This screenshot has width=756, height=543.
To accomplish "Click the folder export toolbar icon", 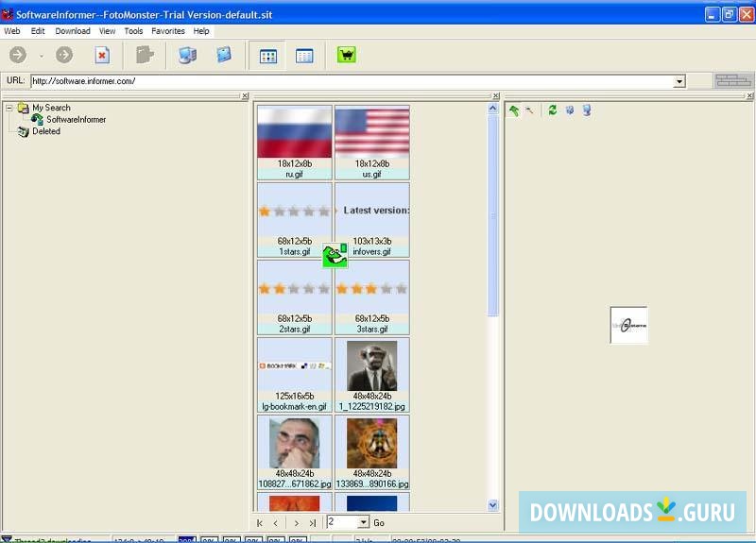I will click(145, 55).
